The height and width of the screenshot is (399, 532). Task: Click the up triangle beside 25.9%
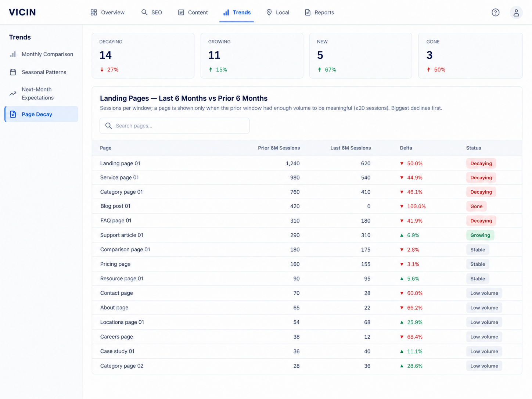tap(402, 322)
